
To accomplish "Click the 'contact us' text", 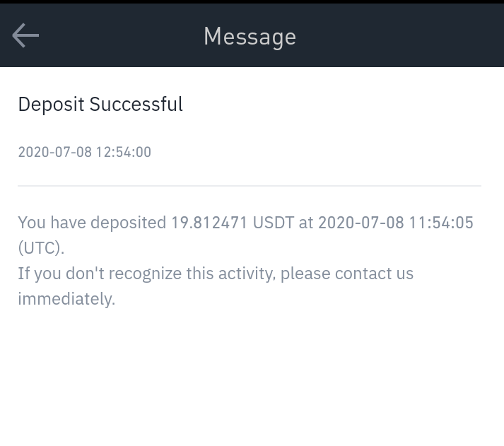I will point(374,274).
